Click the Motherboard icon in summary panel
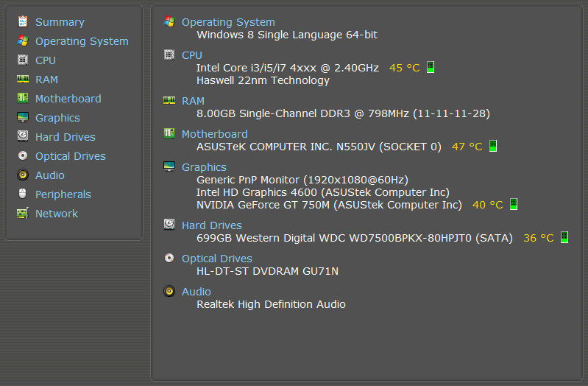Image resolution: width=588 pixels, height=386 pixels. coord(169,133)
